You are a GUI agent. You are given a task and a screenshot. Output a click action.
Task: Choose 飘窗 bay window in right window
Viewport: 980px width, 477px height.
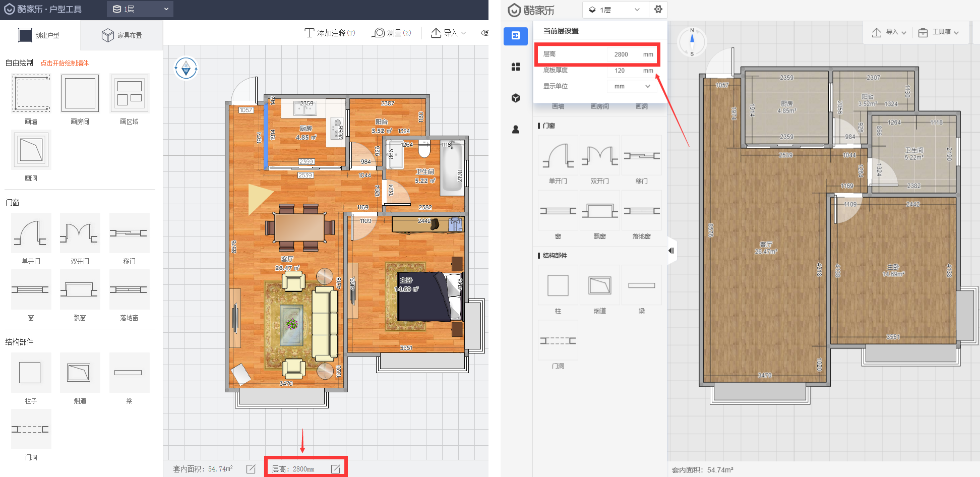(600, 211)
